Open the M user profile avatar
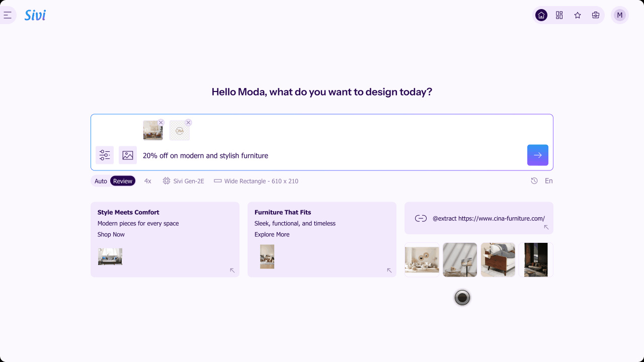The height and width of the screenshot is (362, 644). [x=620, y=15]
